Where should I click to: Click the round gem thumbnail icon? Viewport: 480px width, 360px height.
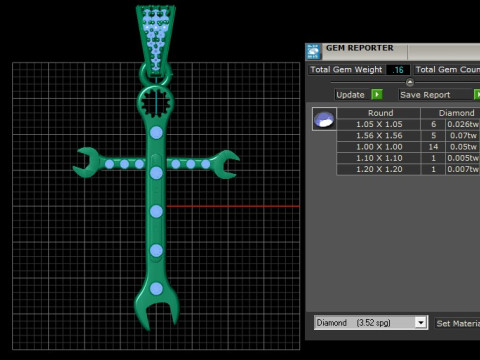coord(324,119)
